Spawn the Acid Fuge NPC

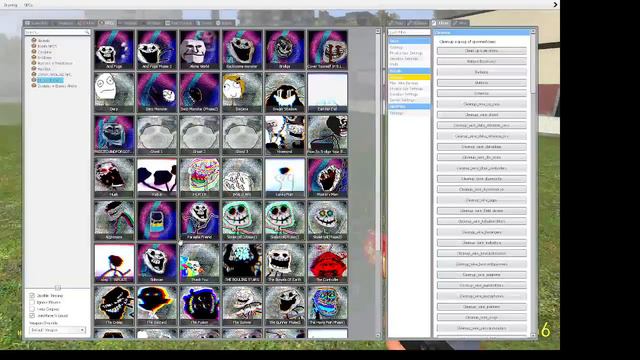coord(114,50)
